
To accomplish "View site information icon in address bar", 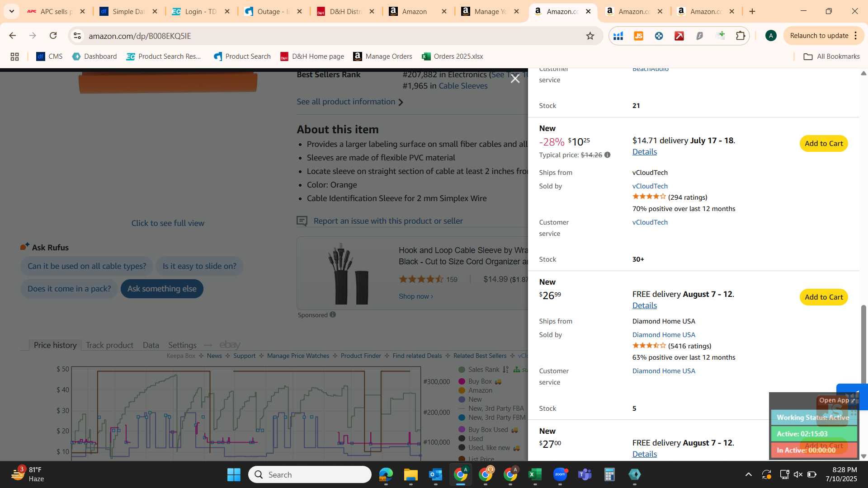I will tap(77, 36).
